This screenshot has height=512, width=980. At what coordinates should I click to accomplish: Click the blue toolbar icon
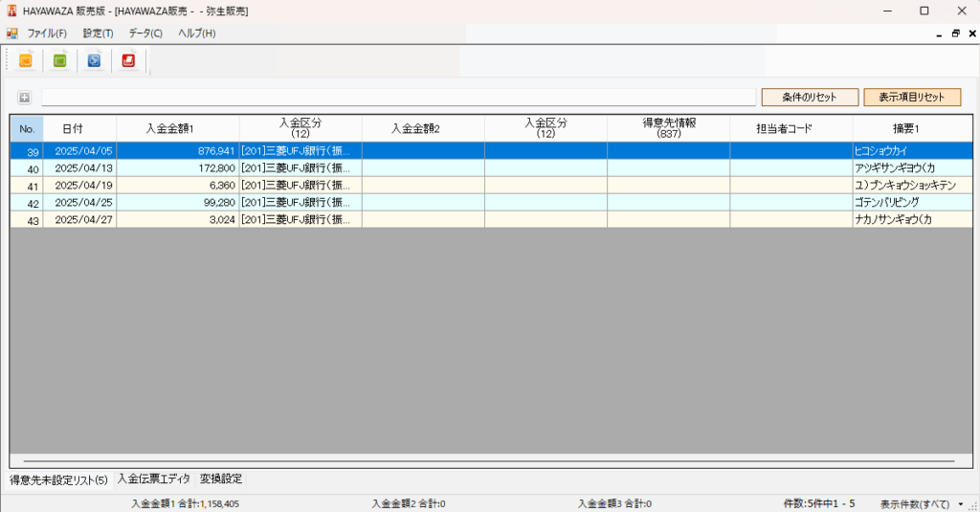(94, 61)
